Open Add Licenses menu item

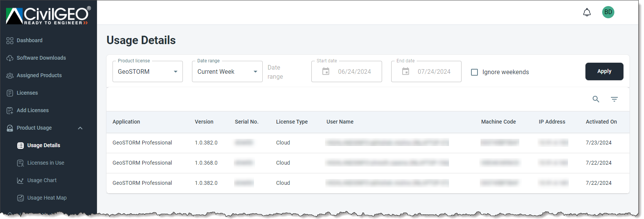tap(33, 110)
